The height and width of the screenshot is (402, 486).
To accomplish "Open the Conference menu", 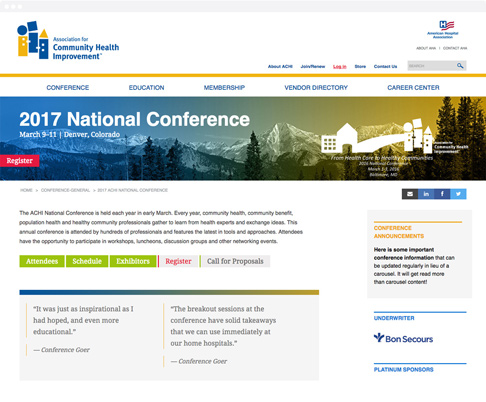I will (68, 87).
